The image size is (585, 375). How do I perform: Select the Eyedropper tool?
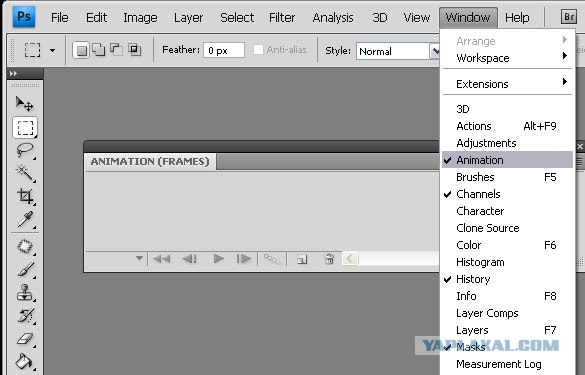[25, 219]
